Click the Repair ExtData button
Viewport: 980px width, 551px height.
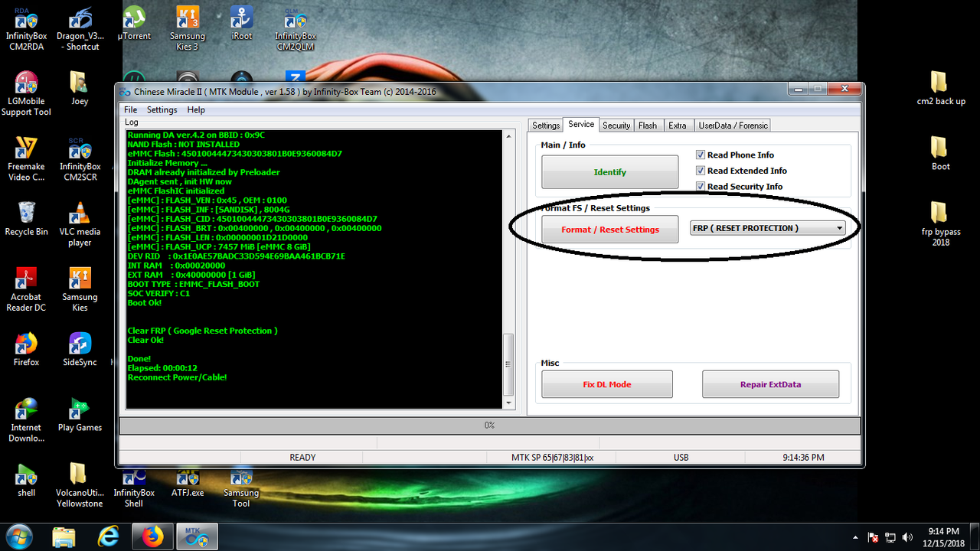770,384
